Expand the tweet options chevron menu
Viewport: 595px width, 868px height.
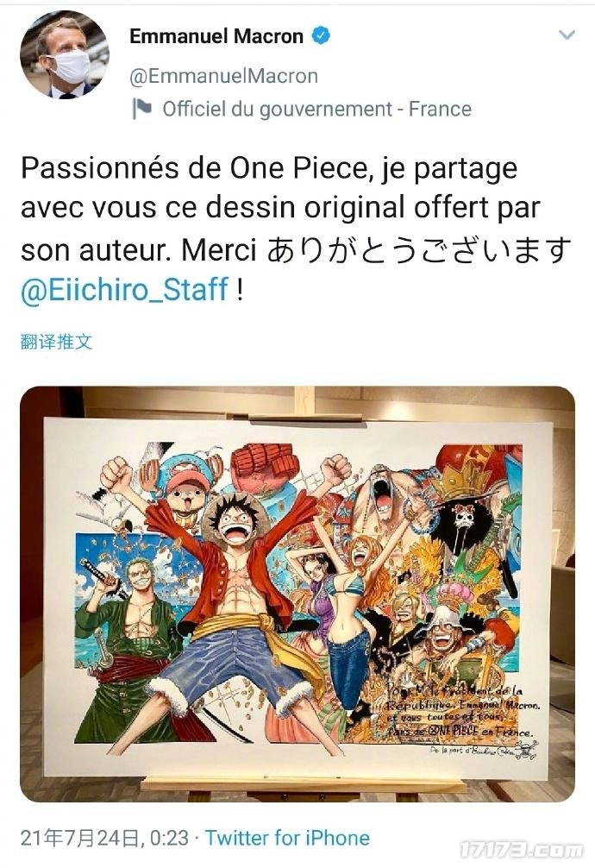[x=567, y=35]
